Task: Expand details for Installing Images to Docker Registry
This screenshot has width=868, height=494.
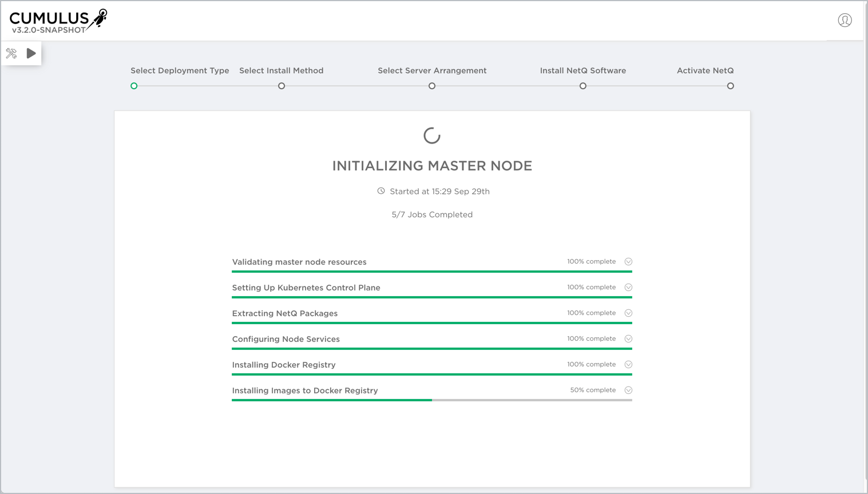Action: click(628, 390)
